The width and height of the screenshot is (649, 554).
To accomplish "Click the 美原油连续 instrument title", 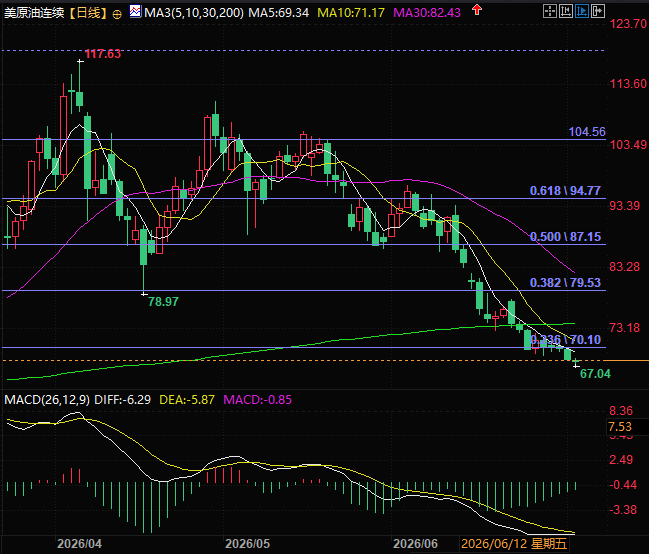I will (34, 13).
